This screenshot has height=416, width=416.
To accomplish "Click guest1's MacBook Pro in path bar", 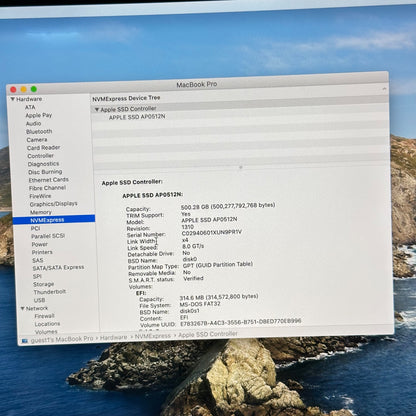I will pos(62,339).
